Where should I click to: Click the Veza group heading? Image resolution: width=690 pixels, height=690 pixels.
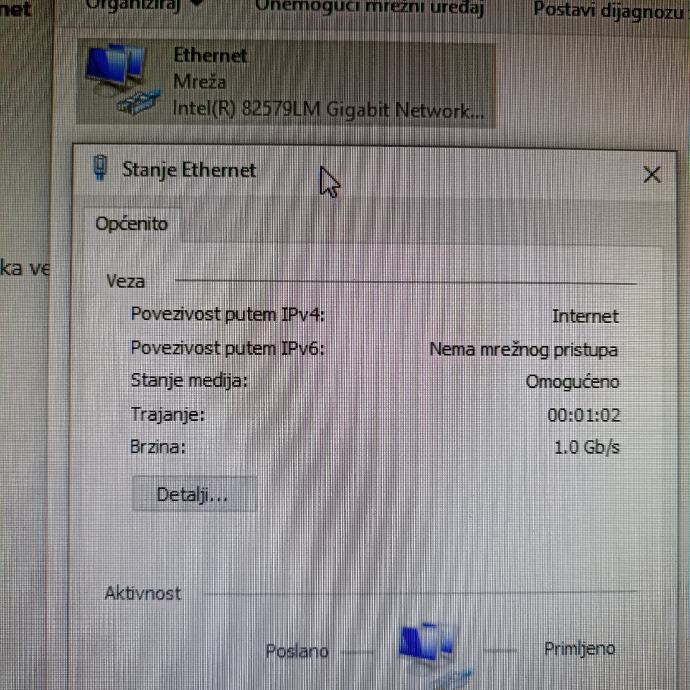coord(125,282)
